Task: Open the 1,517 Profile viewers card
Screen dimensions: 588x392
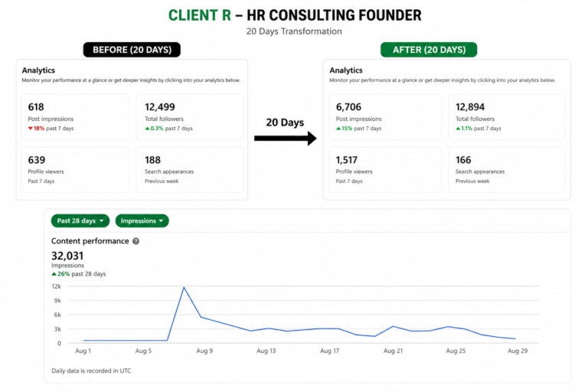Action: [x=385, y=170]
